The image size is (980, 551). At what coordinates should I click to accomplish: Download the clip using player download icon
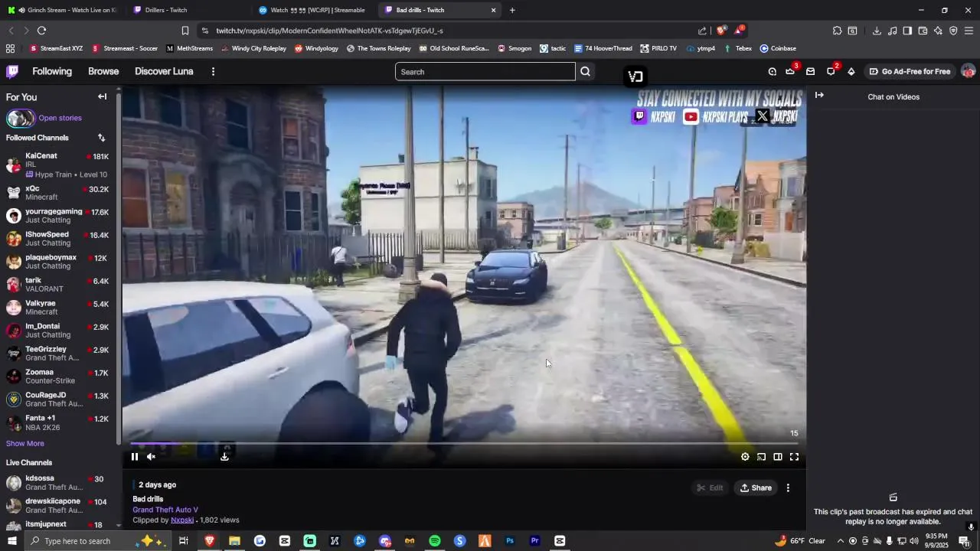coord(224,457)
